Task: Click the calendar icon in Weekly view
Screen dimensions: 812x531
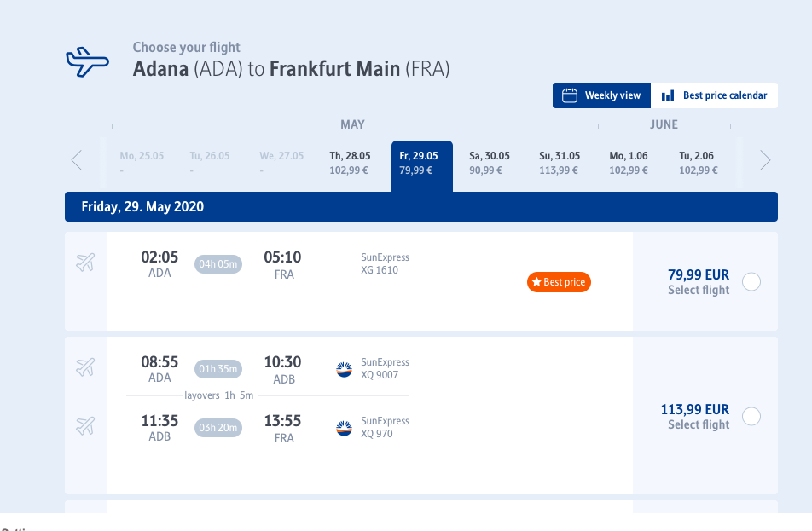Action: pyautogui.click(x=570, y=95)
